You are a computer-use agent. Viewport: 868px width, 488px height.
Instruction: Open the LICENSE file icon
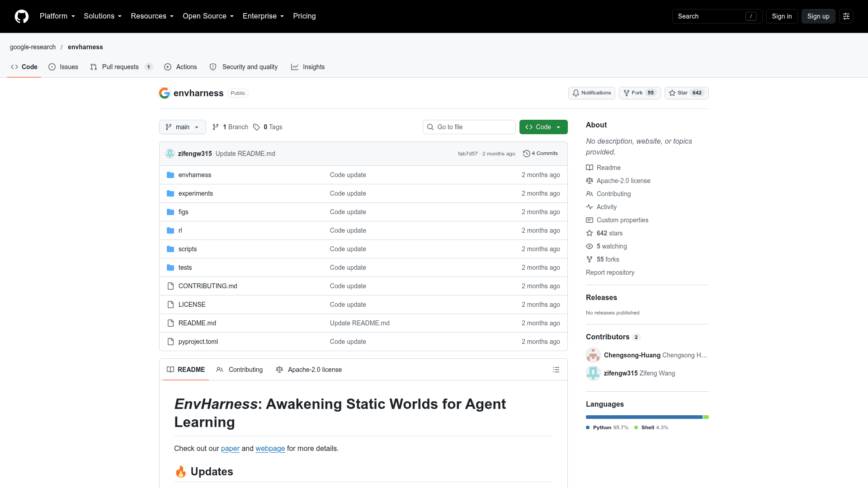coord(170,305)
